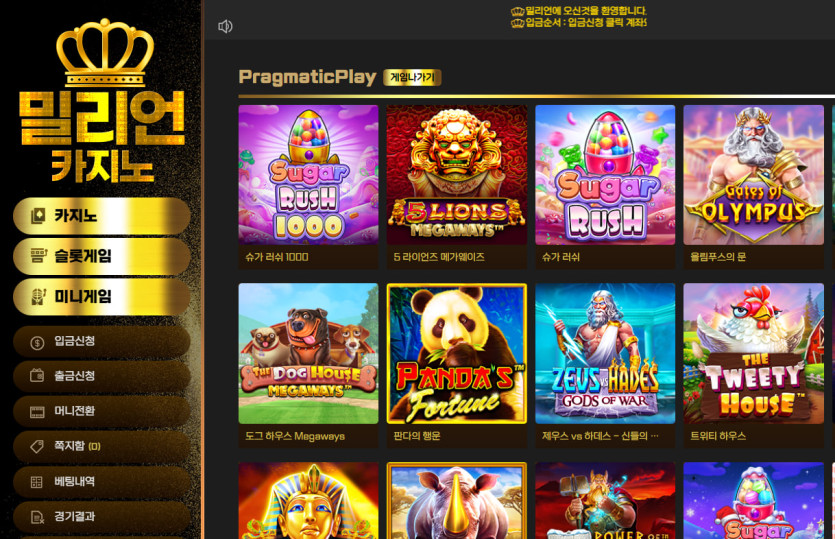Image resolution: width=835 pixels, height=539 pixels.
Task: Mute sound with the speaker icon
Action: click(225, 26)
